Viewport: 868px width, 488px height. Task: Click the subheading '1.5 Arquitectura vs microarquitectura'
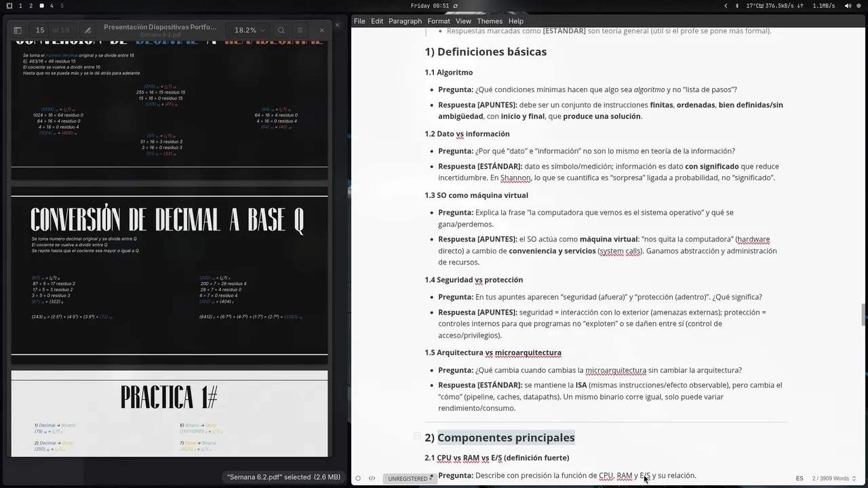493,353
